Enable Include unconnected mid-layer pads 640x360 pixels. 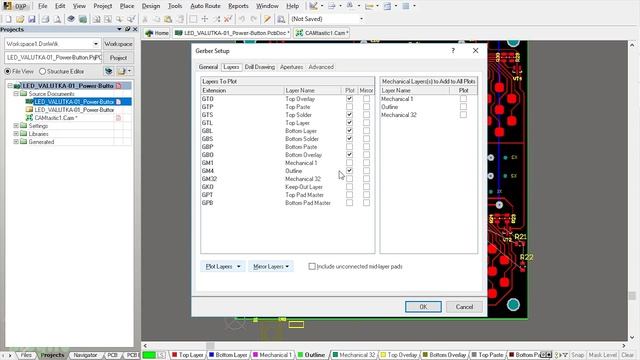pyautogui.click(x=312, y=266)
